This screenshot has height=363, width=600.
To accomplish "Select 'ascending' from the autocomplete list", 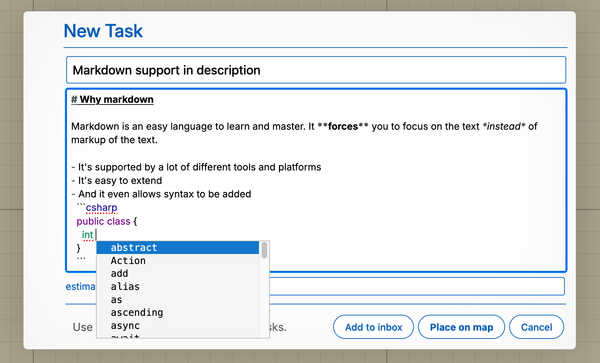I will point(178,313).
